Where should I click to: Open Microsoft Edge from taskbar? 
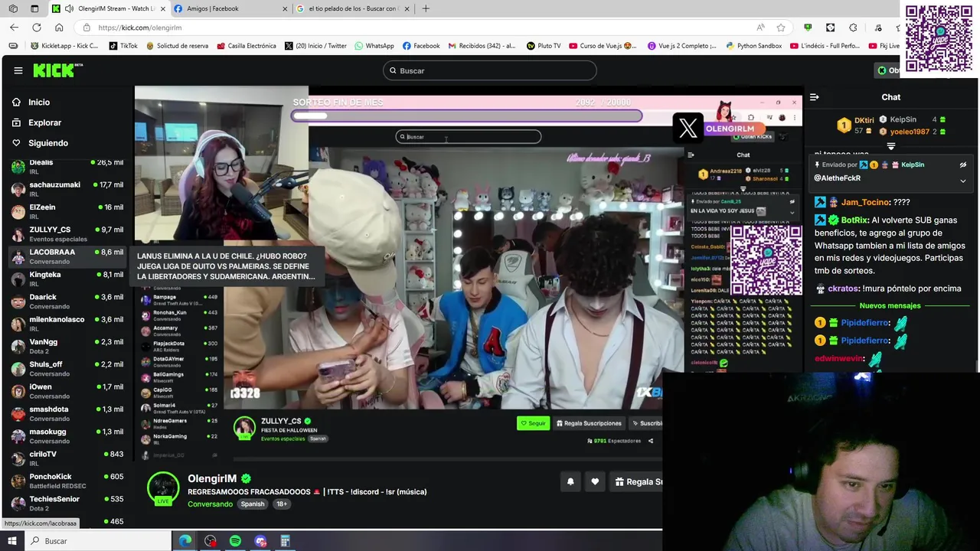pyautogui.click(x=185, y=541)
